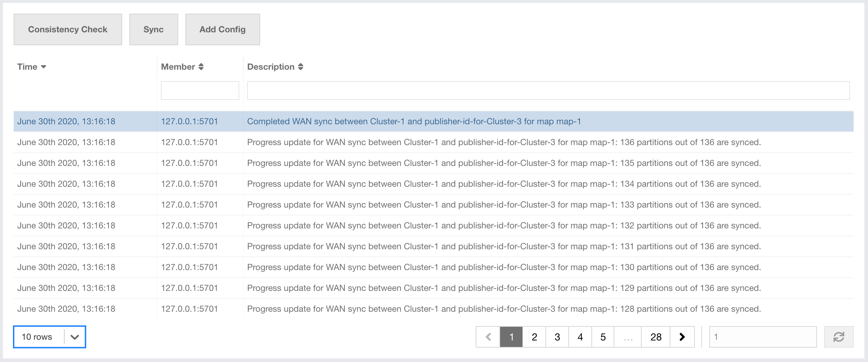Go to page 2
The height and width of the screenshot is (362, 868).
click(534, 337)
